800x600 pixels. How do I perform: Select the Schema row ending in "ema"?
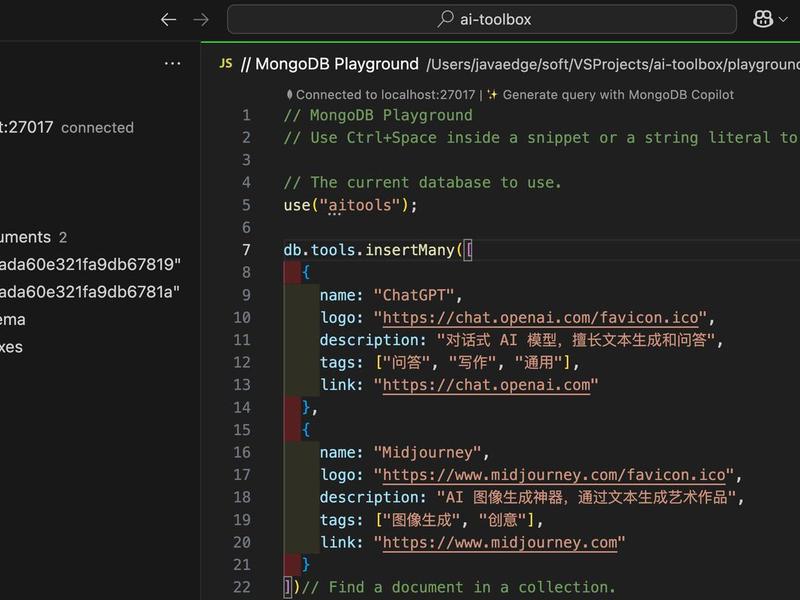point(13,319)
